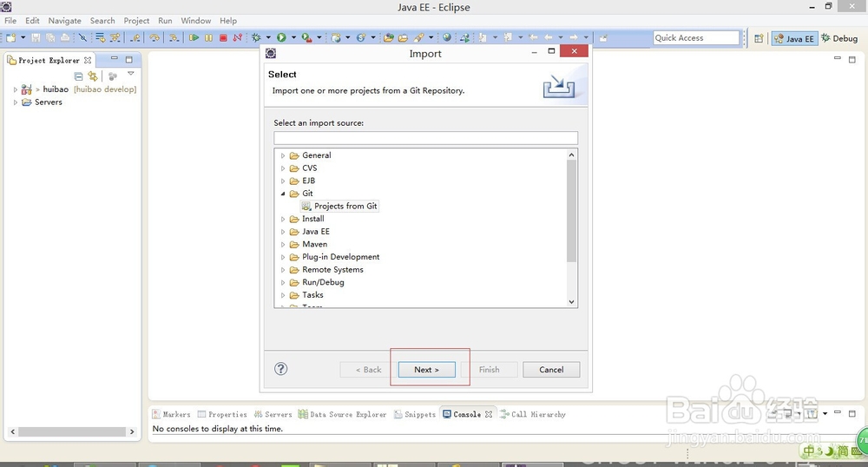Screen dimensions: 868x467
Task: Expand the huibao project node
Action: pos(15,89)
